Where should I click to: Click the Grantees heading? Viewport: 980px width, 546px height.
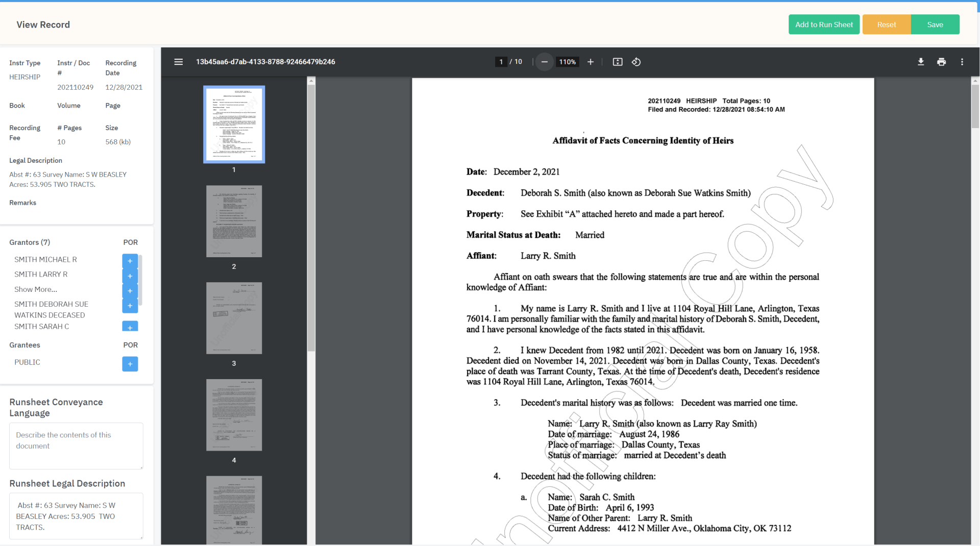click(x=24, y=345)
